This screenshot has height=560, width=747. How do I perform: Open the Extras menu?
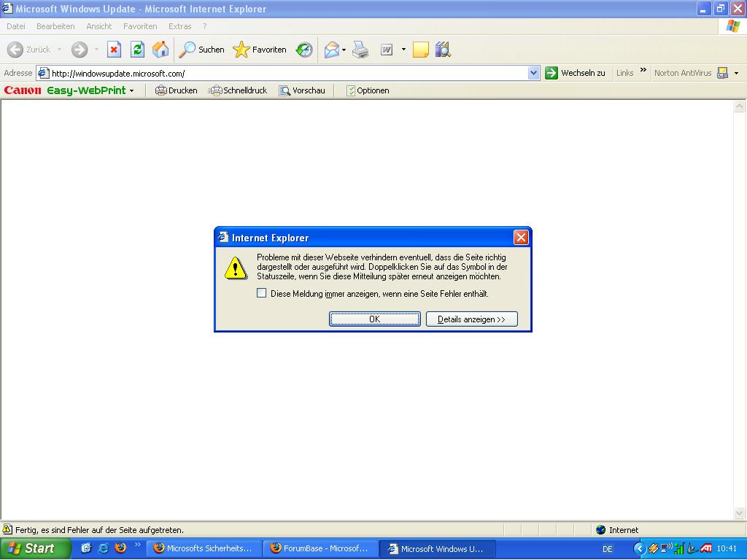tap(179, 26)
